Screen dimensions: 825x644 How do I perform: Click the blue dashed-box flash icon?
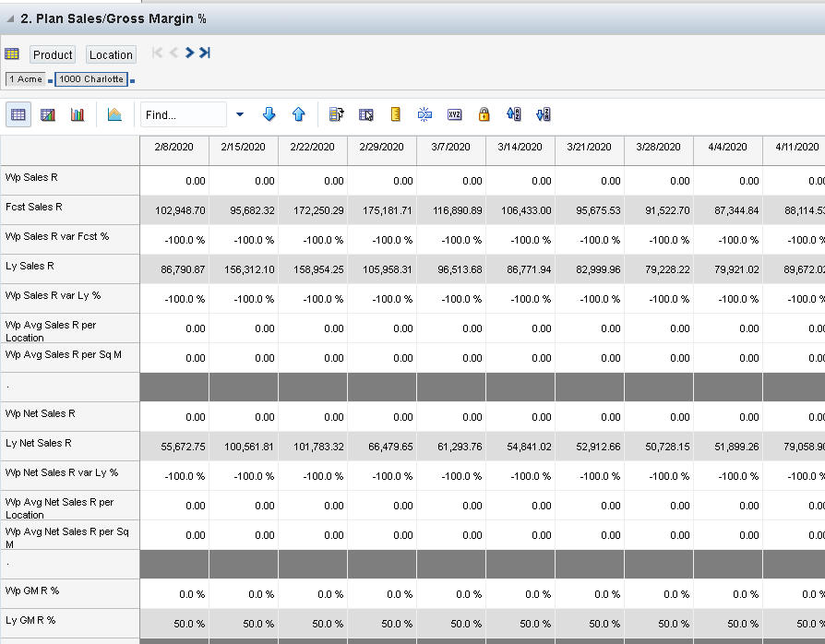tap(424, 114)
